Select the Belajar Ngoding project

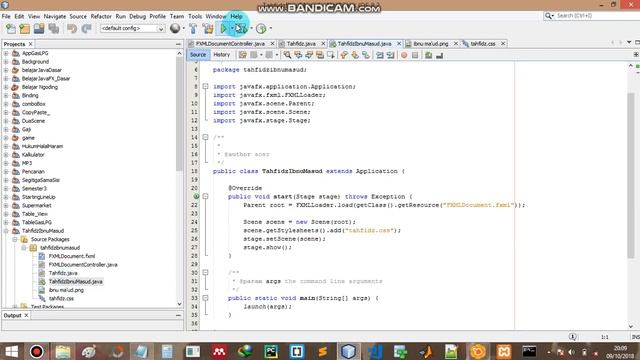(x=40, y=87)
